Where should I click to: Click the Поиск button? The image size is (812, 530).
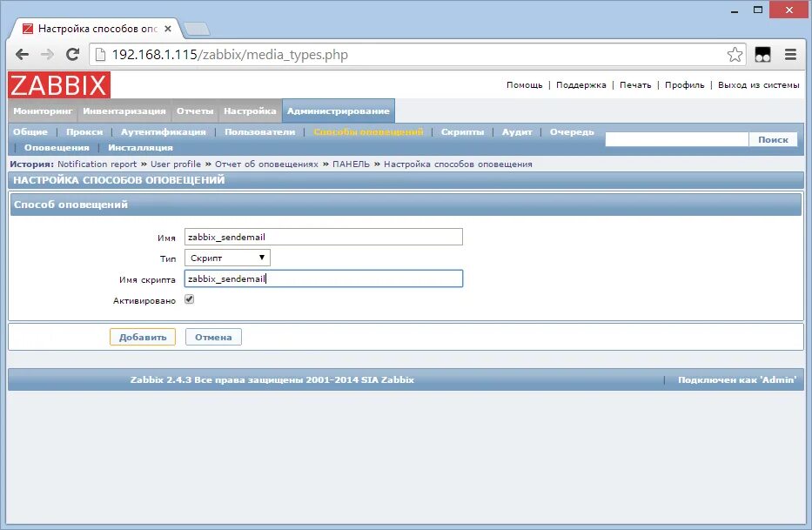(x=773, y=139)
